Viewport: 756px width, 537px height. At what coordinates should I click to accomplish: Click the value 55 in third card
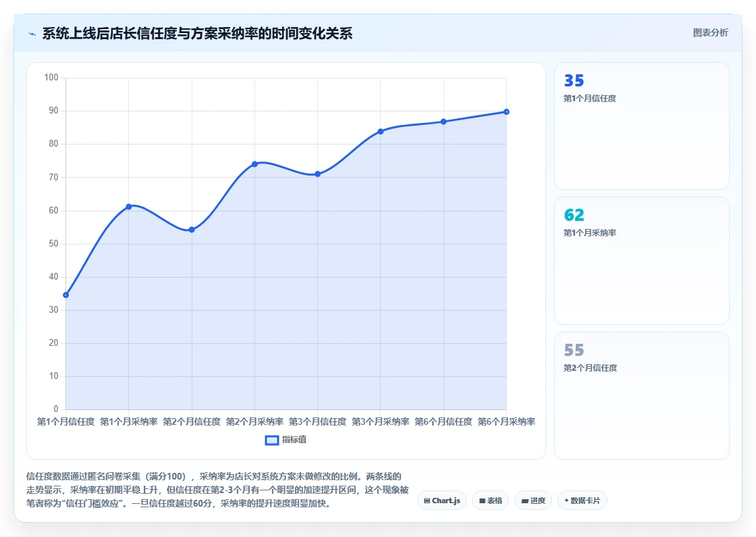pos(574,350)
